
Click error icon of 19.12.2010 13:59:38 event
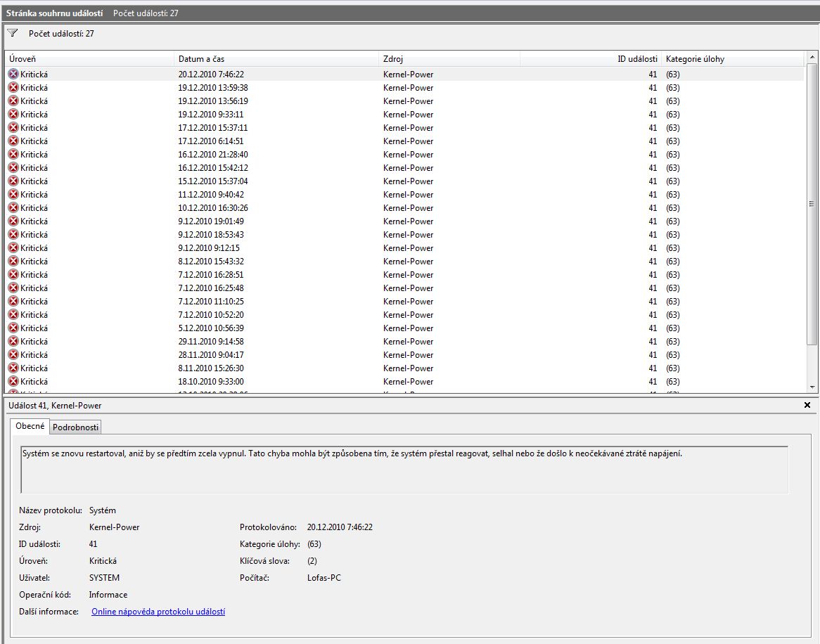click(13, 87)
